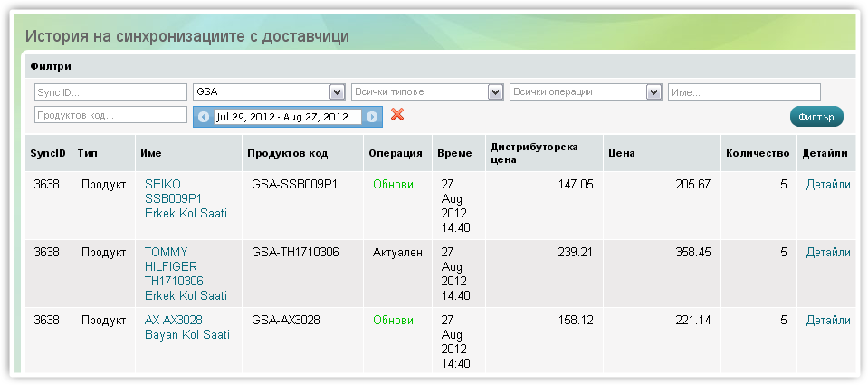
Task: Click into the Sync ID input field
Action: 110,92
